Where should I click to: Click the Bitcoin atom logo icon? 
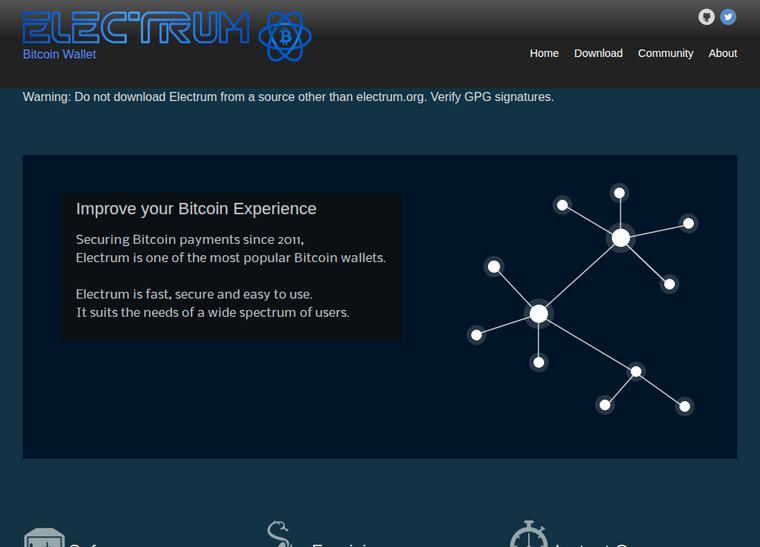[x=285, y=37]
